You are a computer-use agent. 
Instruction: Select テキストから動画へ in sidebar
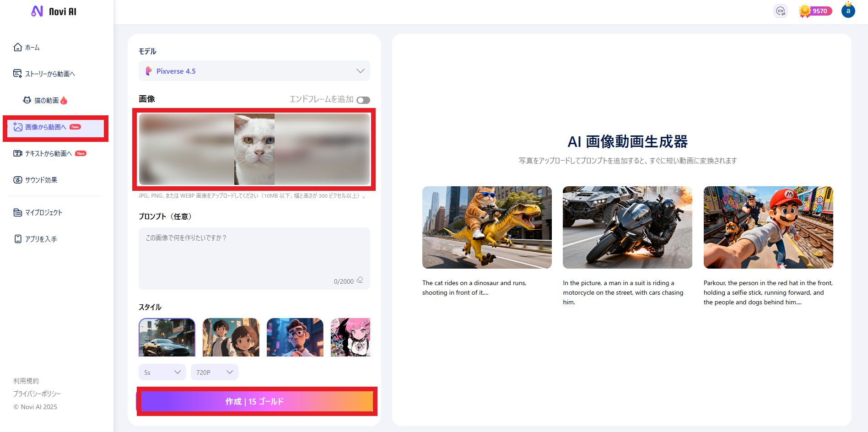48,153
